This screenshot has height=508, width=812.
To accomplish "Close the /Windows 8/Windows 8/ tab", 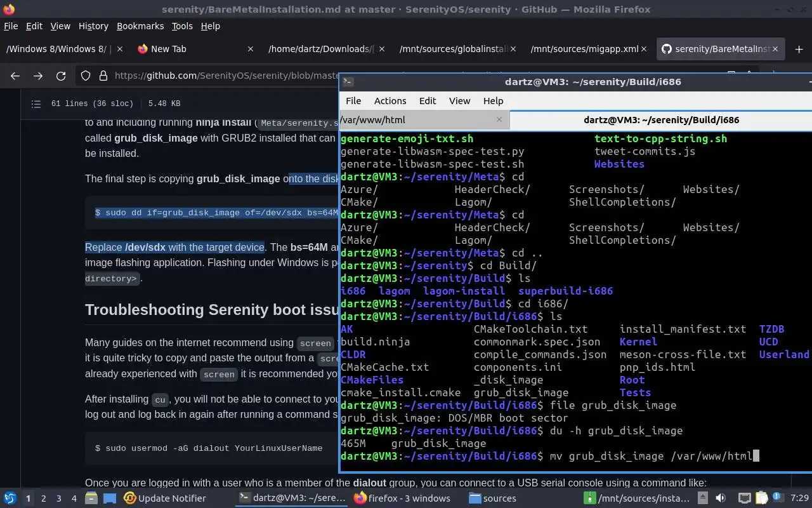I will tap(120, 49).
